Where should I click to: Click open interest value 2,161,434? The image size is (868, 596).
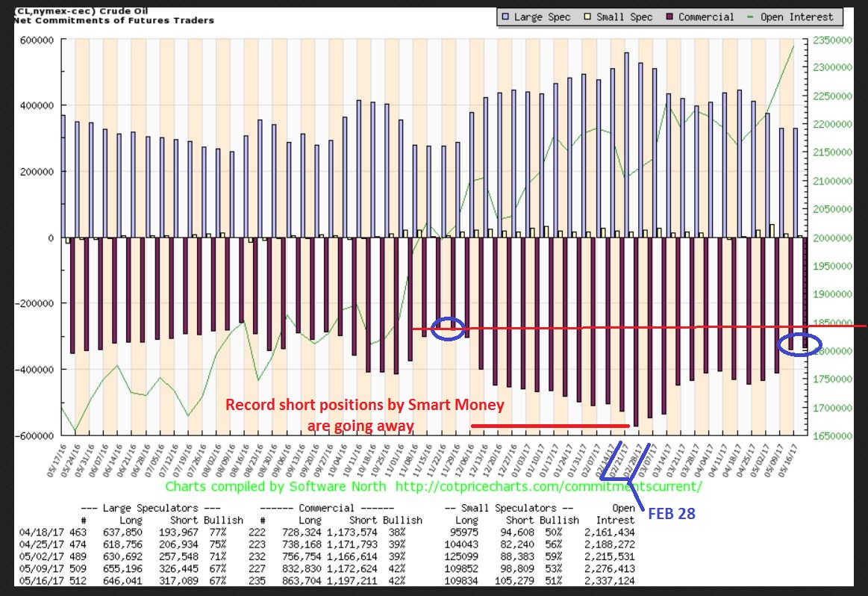coord(610,533)
